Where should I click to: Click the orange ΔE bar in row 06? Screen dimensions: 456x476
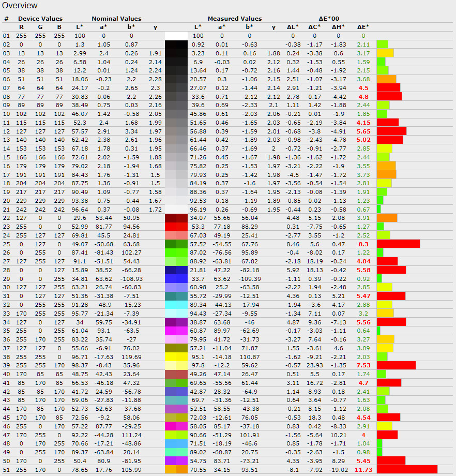(386, 79)
